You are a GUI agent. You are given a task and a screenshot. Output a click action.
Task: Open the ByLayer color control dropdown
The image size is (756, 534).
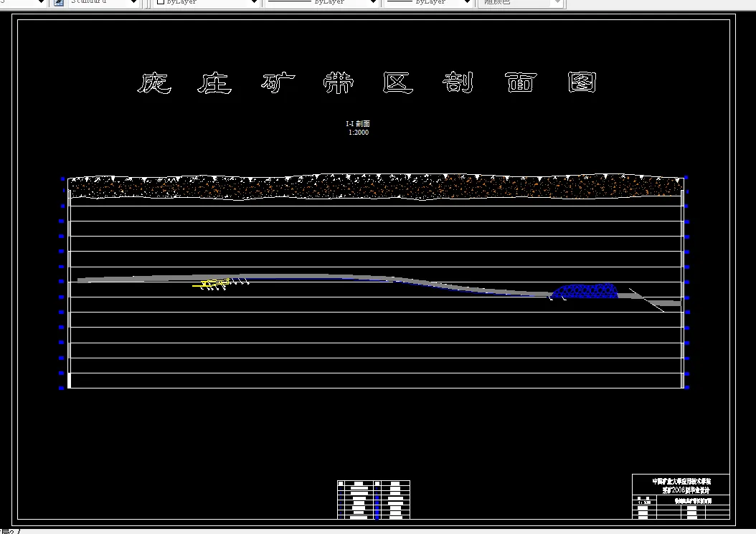pos(207,2)
